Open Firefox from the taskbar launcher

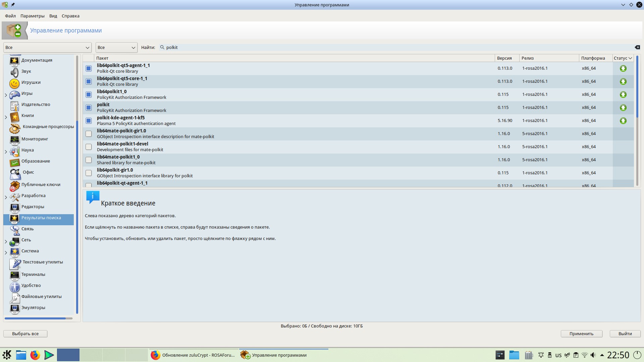coord(35,355)
